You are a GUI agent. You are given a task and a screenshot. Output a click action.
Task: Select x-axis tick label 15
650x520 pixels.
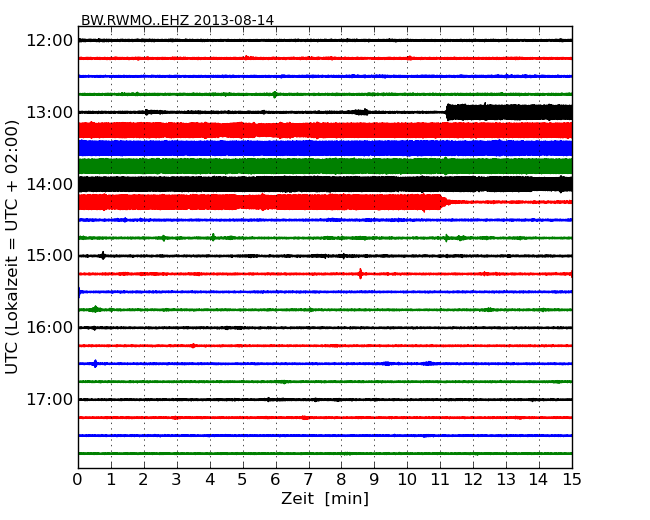pos(572,480)
